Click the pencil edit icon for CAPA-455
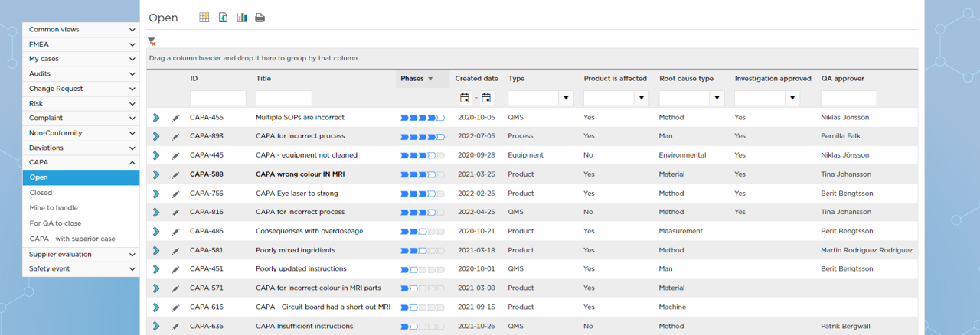Viewport: 980px width, 335px height. click(175, 118)
